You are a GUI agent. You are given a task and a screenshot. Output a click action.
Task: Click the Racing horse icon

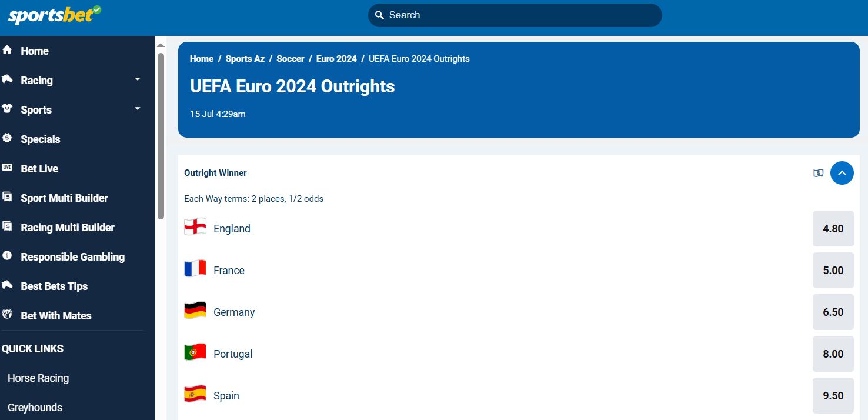(7, 79)
